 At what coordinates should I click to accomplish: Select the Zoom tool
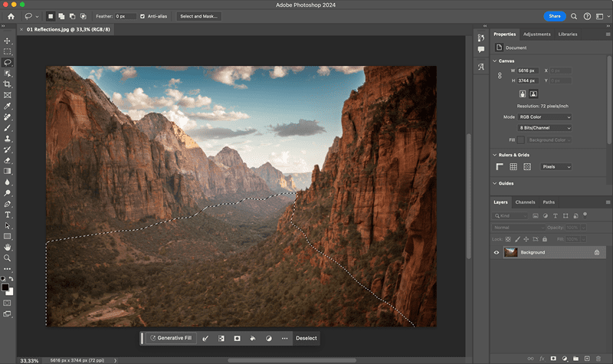(x=8, y=258)
